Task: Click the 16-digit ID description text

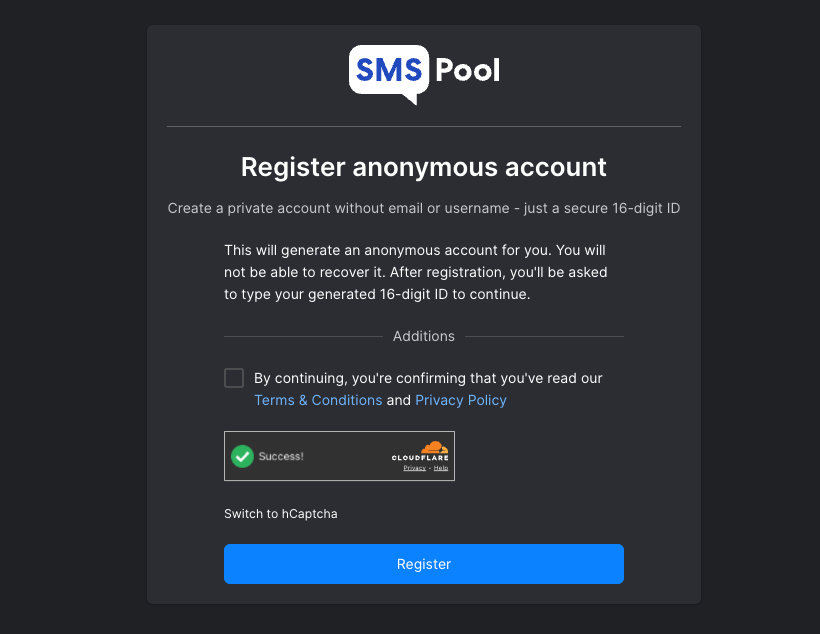Action: click(x=424, y=208)
